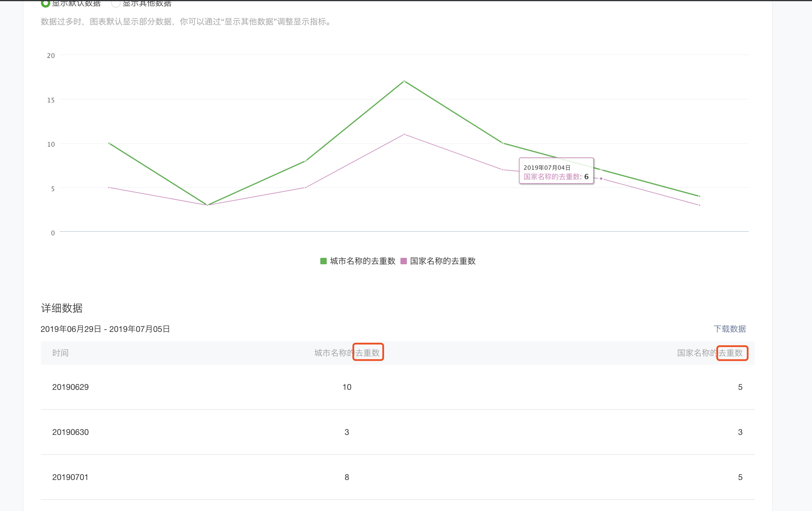Click the 20190630 table row

70,432
